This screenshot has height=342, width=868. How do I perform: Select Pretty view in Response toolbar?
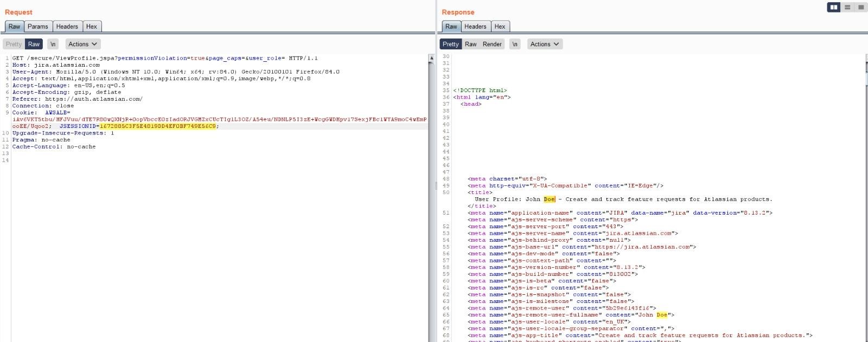click(450, 44)
